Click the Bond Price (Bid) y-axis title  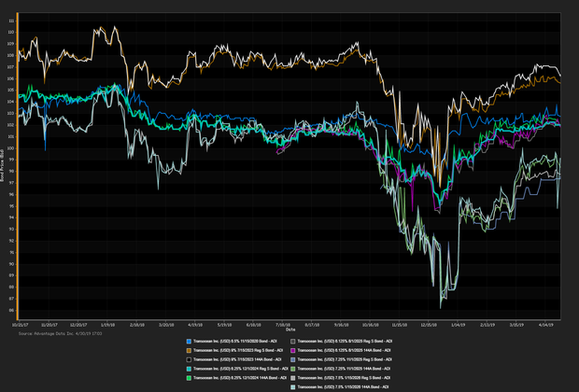click(2, 165)
